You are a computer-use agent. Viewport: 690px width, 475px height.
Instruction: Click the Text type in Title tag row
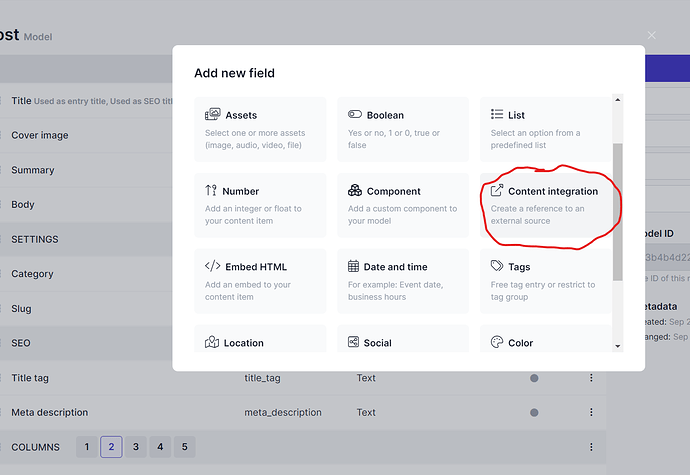pyautogui.click(x=366, y=378)
